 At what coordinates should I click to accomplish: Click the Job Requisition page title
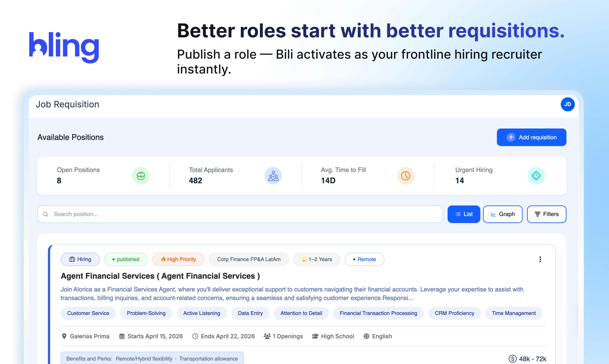(67, 104)
